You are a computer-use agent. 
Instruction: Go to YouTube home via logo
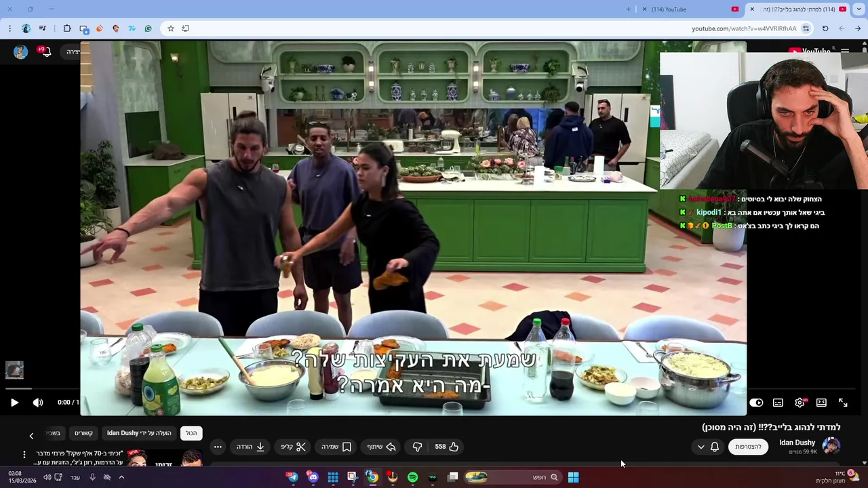(809, 51)
